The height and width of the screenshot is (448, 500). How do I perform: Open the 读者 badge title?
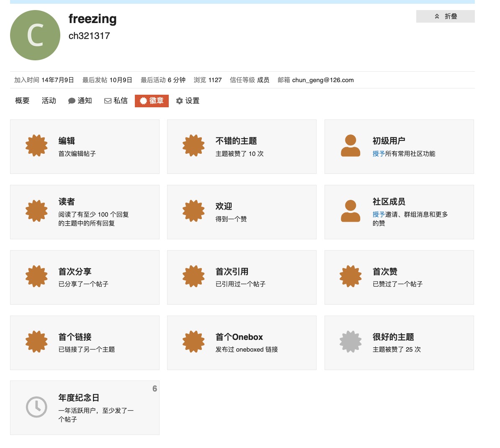click(67, 202)
